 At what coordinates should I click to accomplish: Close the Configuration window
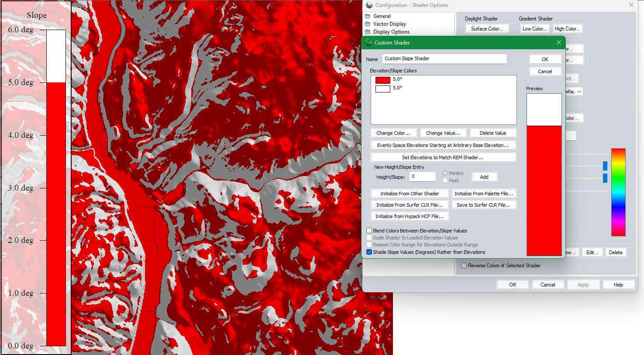(x=631, y=5)
